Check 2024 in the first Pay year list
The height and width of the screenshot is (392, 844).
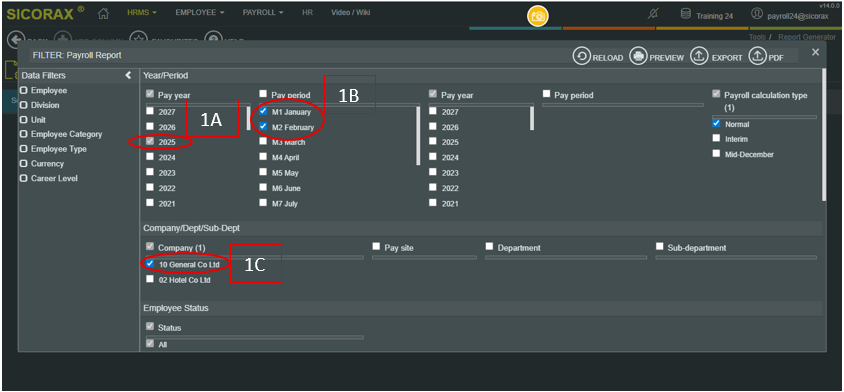[x=150, y=157]
